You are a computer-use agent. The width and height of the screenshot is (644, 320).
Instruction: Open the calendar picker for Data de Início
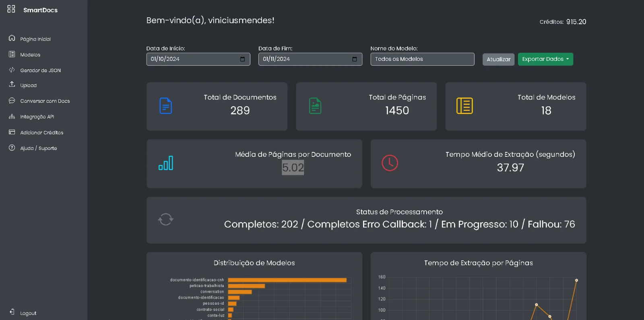(242, 59)
